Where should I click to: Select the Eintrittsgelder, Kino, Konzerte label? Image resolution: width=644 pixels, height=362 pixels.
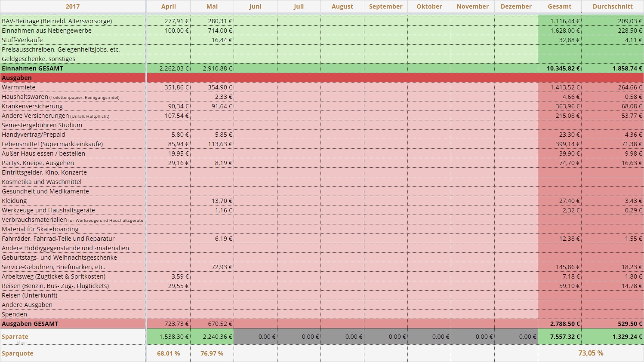[44, 172]
